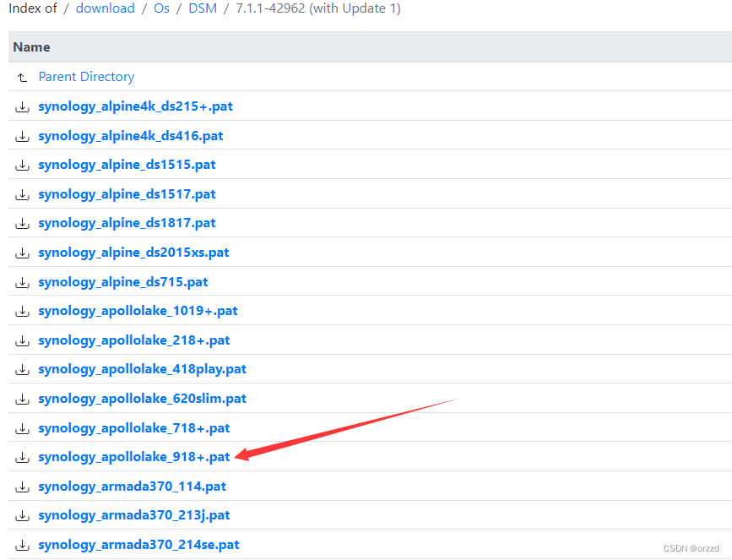Click the download icon beside synology_armada370_213j.pat
This screenshot has width=732, height=560.
coord(22,516)
